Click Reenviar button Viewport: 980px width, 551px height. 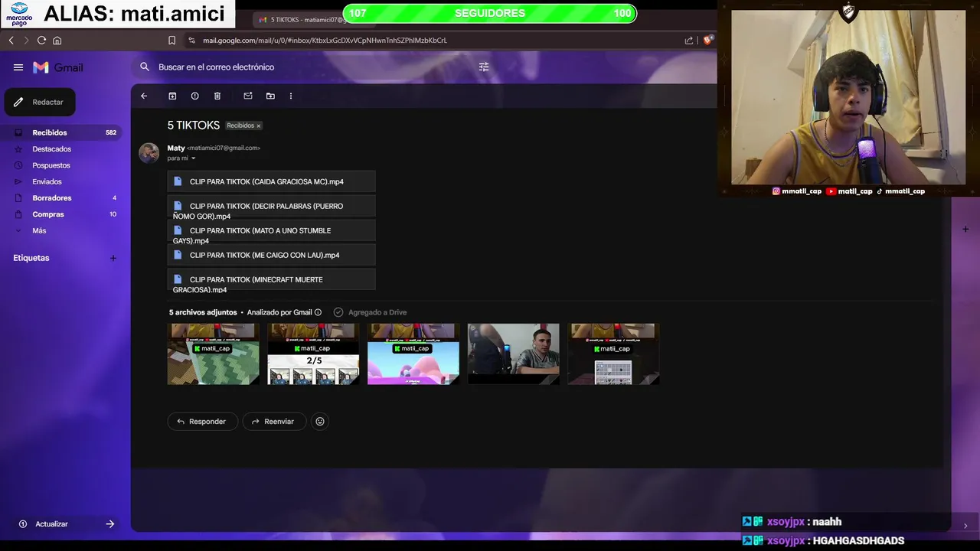[273, 422]
